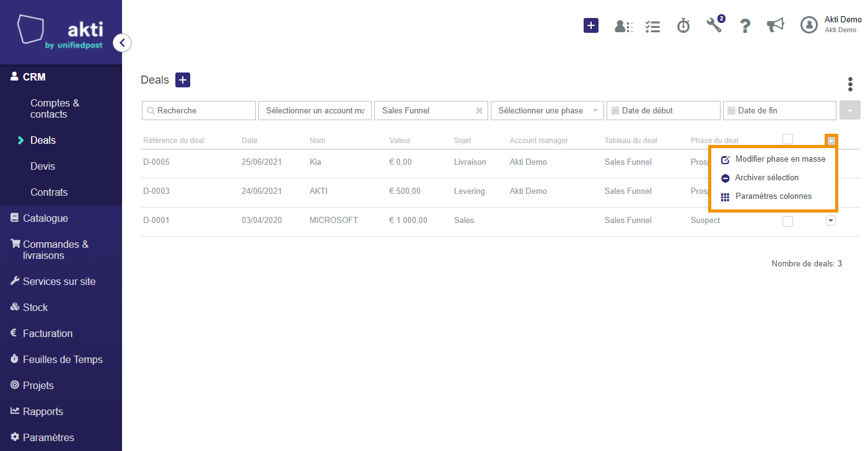This screenshot has height=451, width=868.
Task: Open the question mark help icon
Action: coord(745,26)
